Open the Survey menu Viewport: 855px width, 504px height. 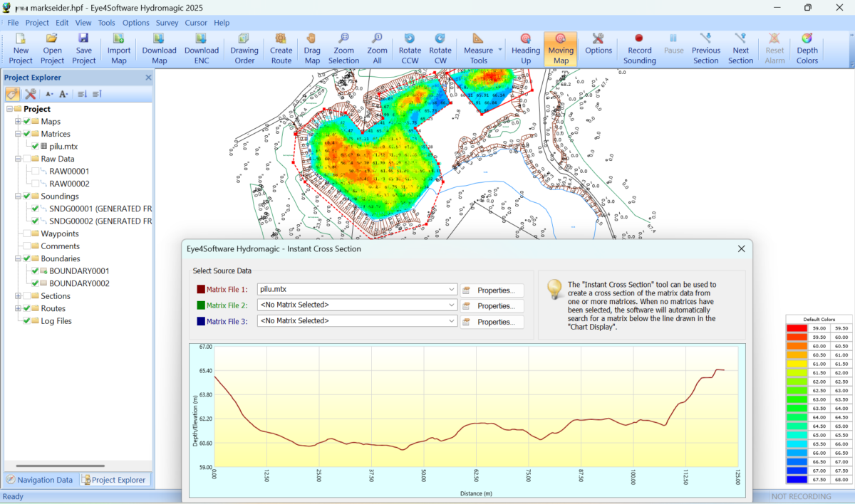pos(167,23)
